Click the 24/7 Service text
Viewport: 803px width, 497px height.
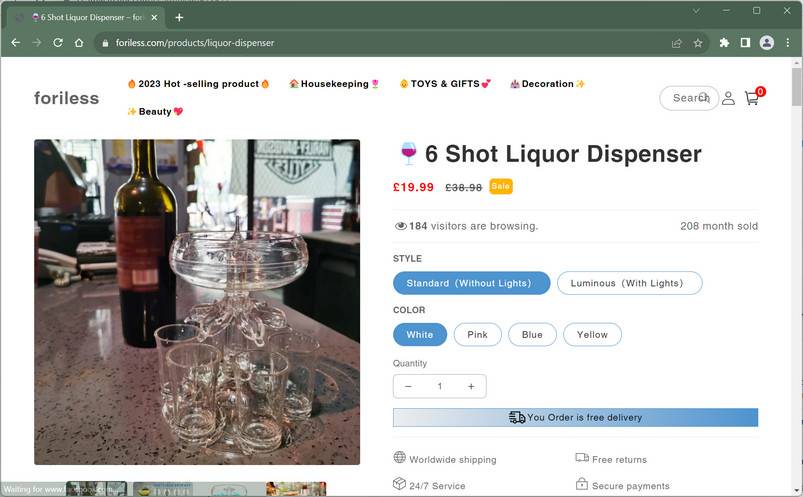pos(437,486)
